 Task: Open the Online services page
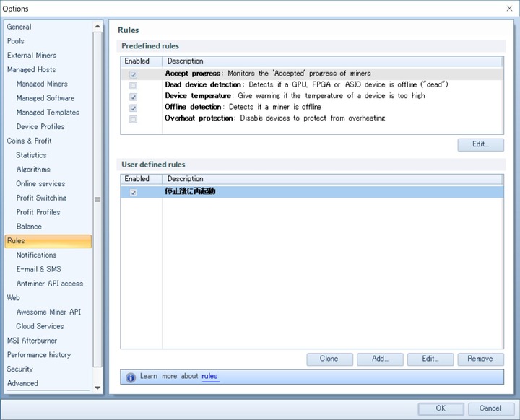point(40,183)
